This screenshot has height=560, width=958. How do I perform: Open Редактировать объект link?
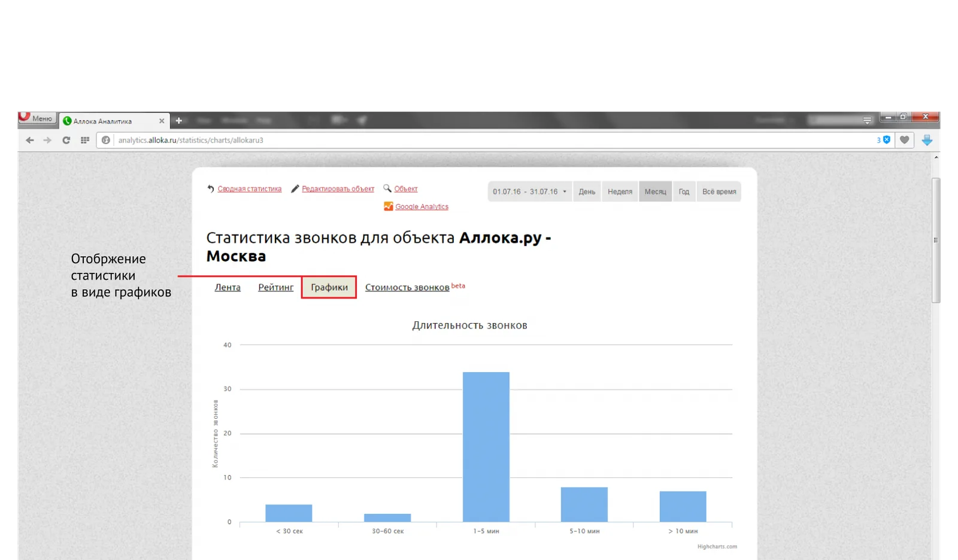pyautogui.click(x=338, y=189)
